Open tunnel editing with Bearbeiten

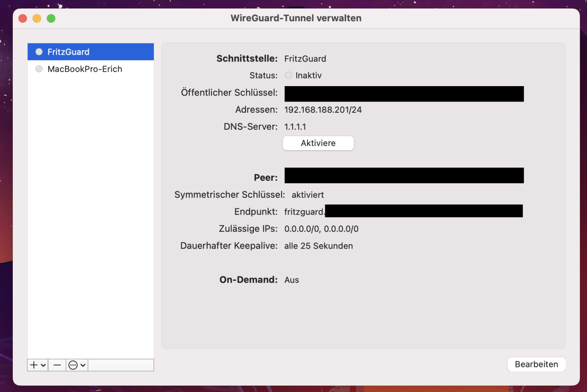point(536,364)
